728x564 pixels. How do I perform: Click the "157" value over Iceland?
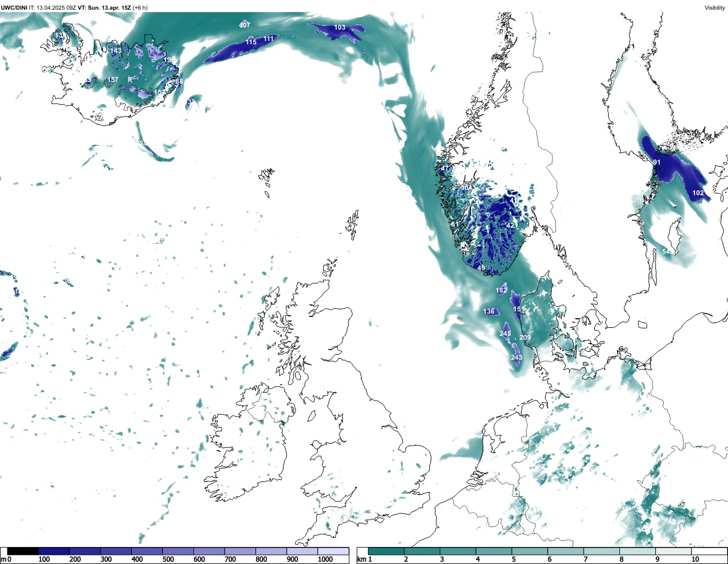(x=113, y=80)
